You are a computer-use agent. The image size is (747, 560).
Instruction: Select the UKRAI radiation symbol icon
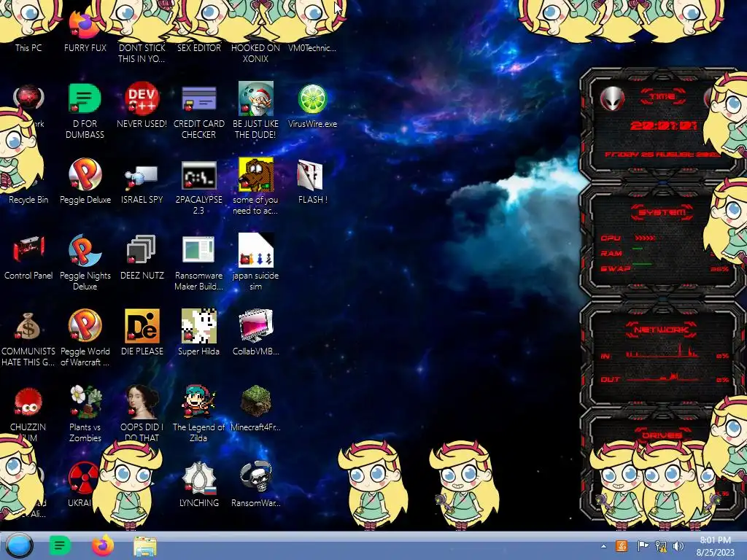[83, 478]
